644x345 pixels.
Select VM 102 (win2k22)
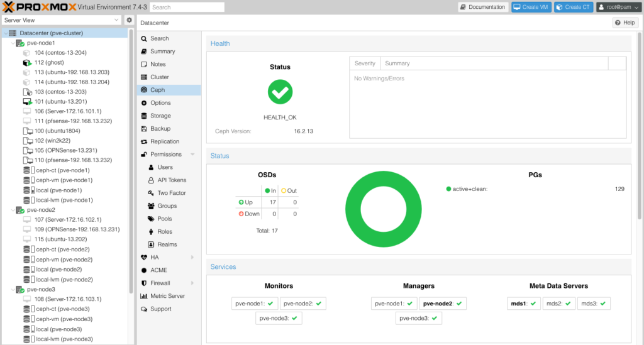52,140
